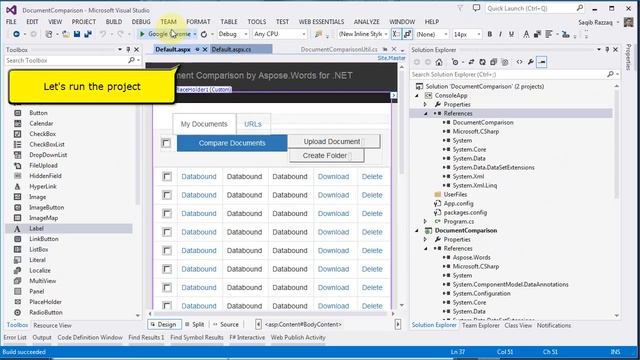Open the TEAM menu
Screen dimensions: 640x360
pyautogui.click(x=168, y=22)
